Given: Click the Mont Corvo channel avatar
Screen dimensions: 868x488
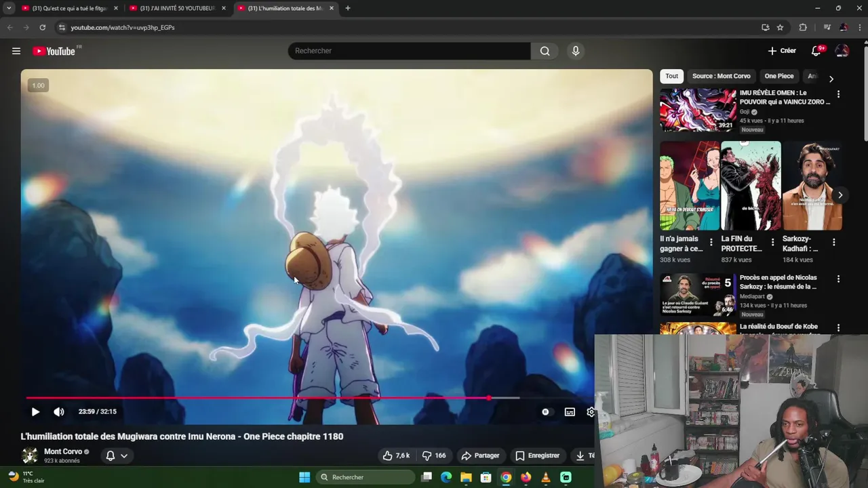Looking at the screenshot, I should [x=29, y=455].
